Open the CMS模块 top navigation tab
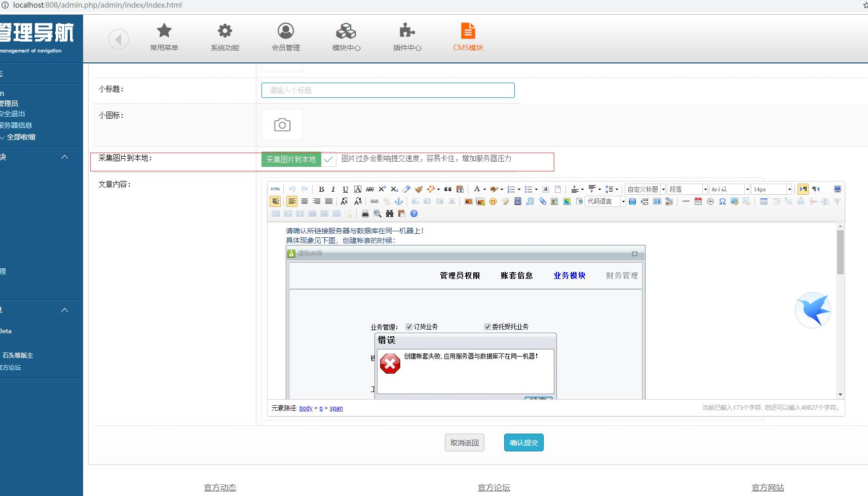Viewport: 868px width, 496px height. click(468, 37)
